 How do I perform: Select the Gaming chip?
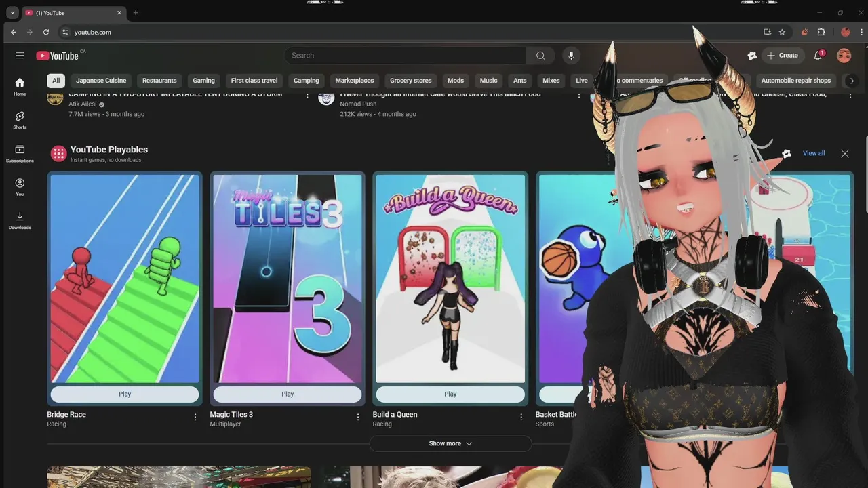203,80
